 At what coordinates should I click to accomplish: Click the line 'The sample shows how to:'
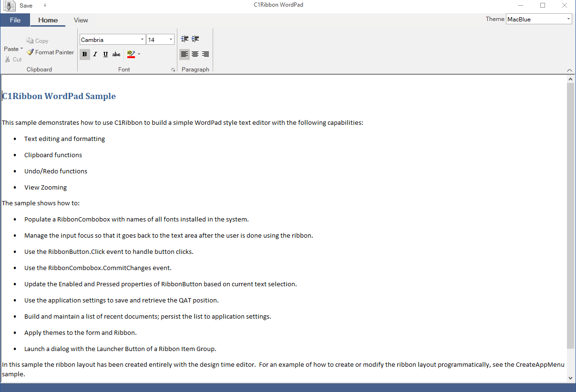(x=41, y=203)
